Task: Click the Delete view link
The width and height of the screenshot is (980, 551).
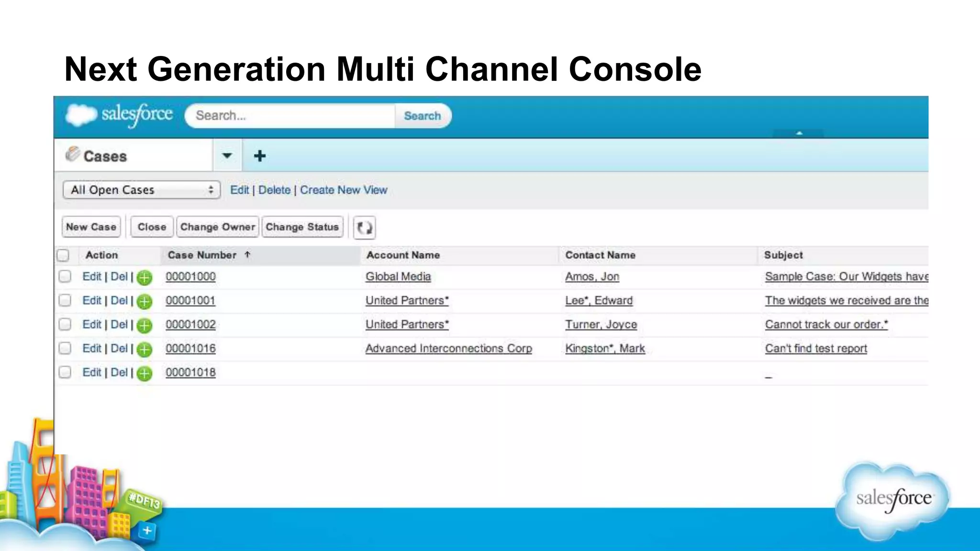Action: 275,190
